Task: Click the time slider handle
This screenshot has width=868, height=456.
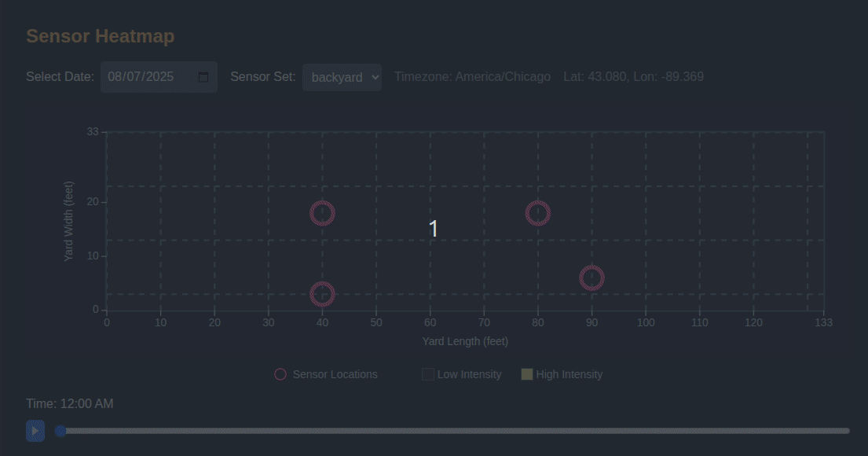Action: pyautogui.click(x=60, y=431)
